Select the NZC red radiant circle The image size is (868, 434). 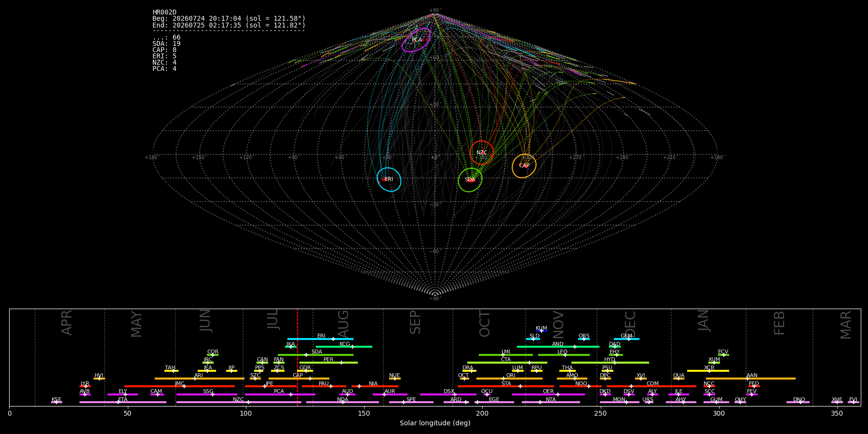[482, 153]
